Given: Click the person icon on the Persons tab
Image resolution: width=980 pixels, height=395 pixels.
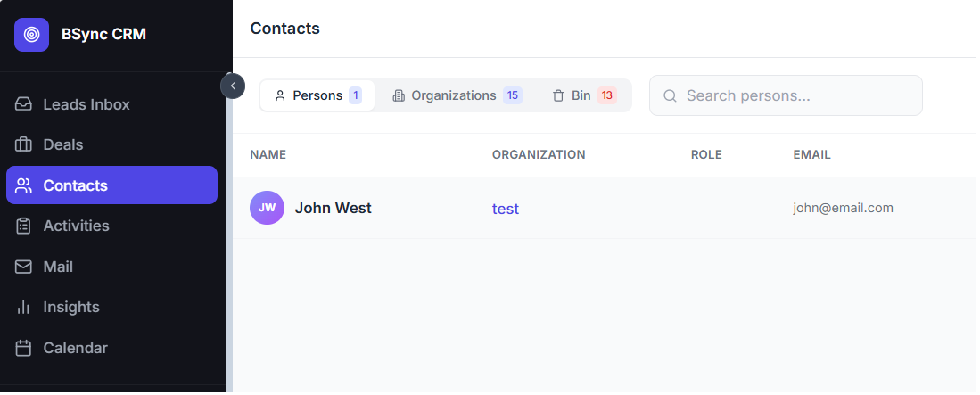Looking at the screenshot, I should click(280, 95).
